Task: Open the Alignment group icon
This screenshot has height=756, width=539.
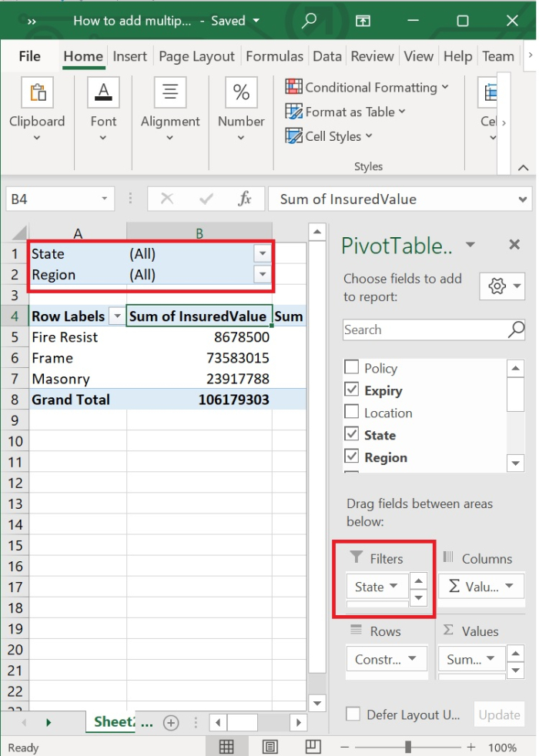Action: pos(170,95)
